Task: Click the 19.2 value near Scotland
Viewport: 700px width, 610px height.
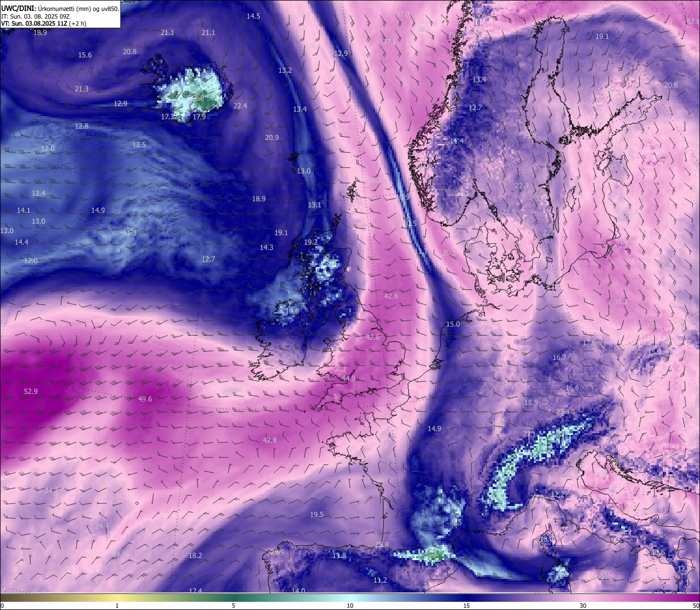Action: coord(311,242)
